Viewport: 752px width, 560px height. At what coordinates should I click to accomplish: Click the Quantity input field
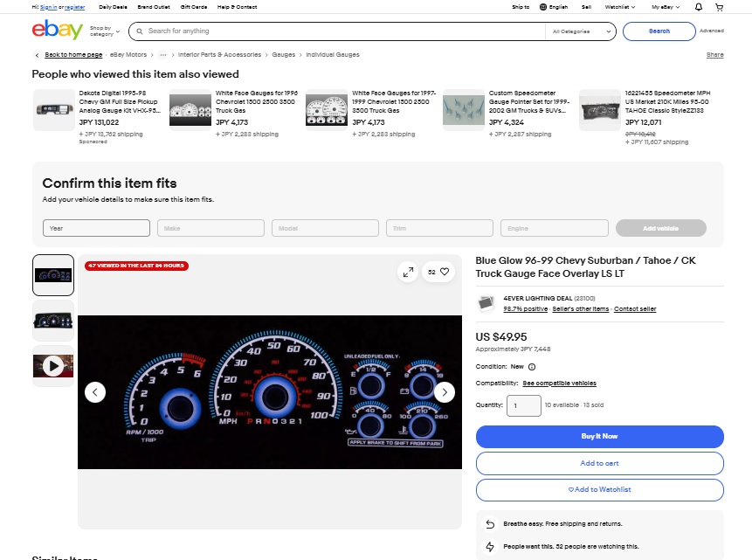(x=524, y=405)
